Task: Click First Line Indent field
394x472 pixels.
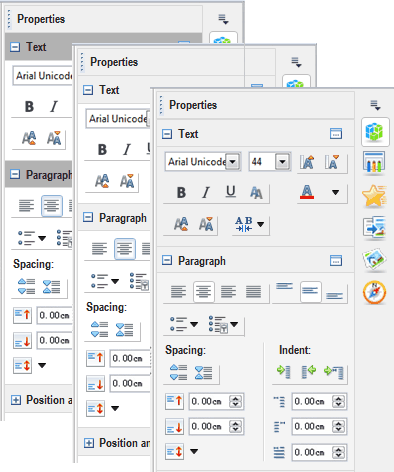Action: coord(319,452)
